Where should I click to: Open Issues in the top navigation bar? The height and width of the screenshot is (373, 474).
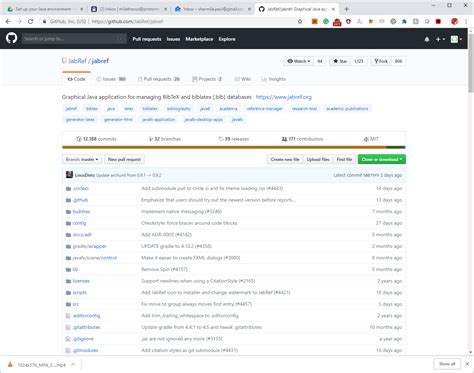click(173, 39)
